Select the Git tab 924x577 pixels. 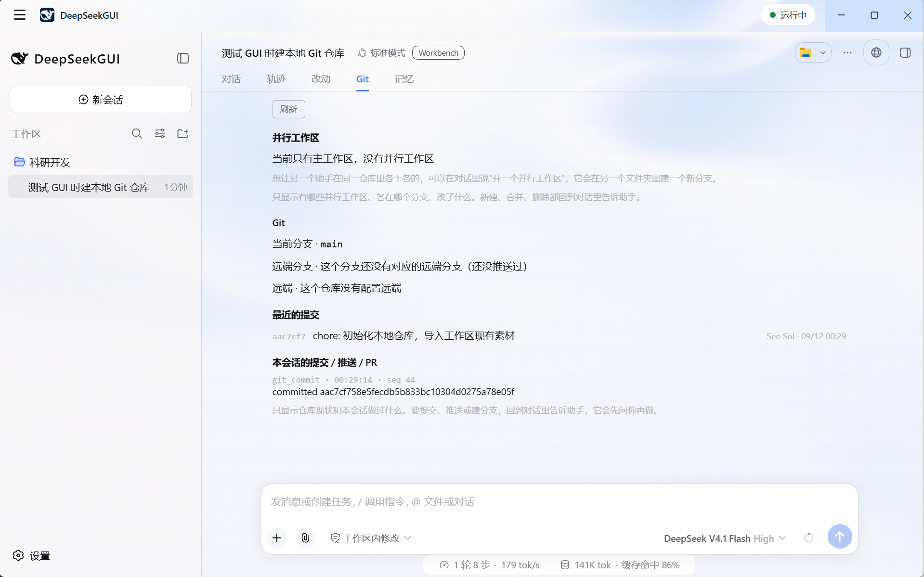click(x=363, y=79)
